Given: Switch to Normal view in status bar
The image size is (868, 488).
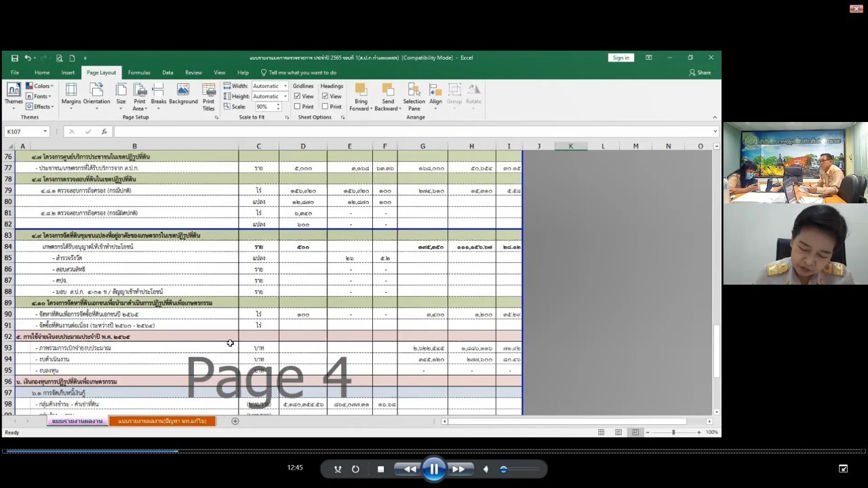Looking at the screenshot, I should (x=601, y=432).
